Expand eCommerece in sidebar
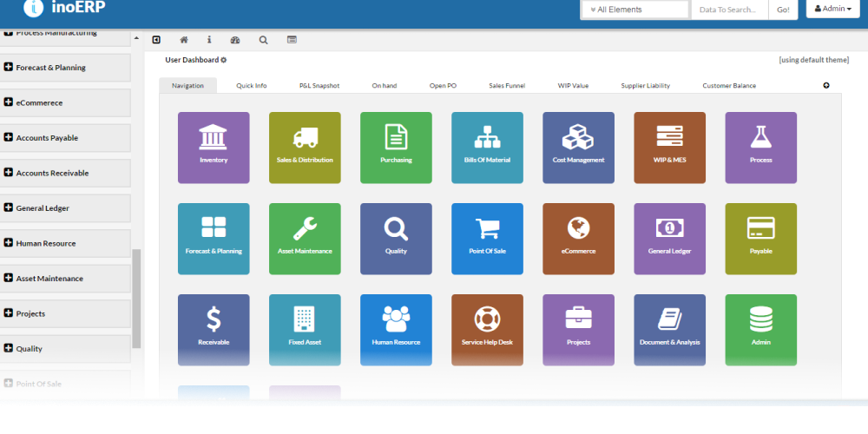The height and width of the screenshot is (434, 868). click(65, 103)
